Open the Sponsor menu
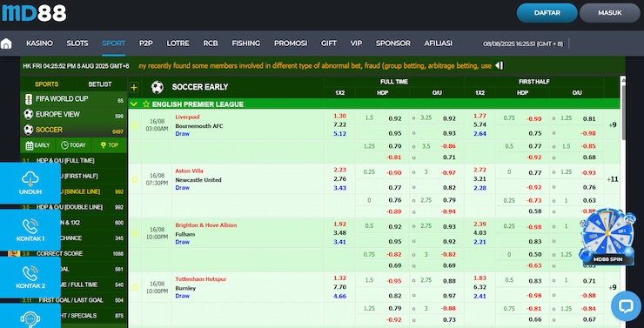 393,44
